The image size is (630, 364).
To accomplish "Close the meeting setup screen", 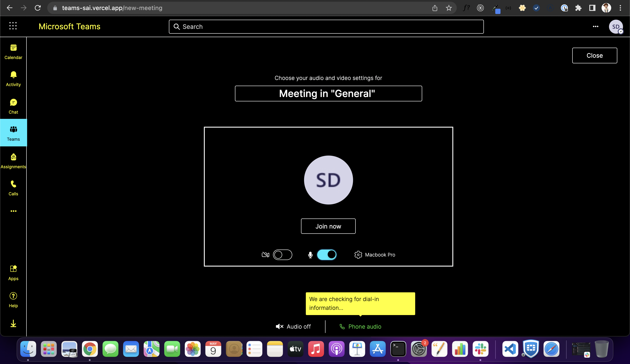I will pyautogui.click(x=594, y=55).
